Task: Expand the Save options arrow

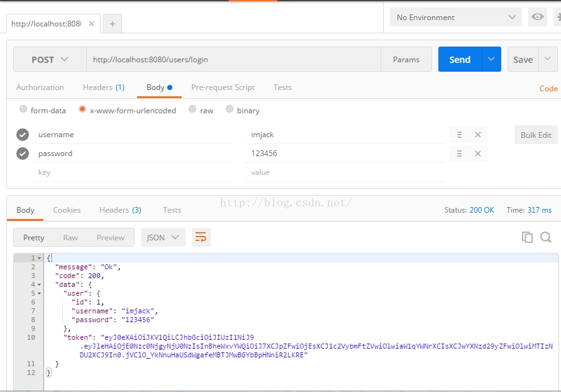Action: (547, 59)
